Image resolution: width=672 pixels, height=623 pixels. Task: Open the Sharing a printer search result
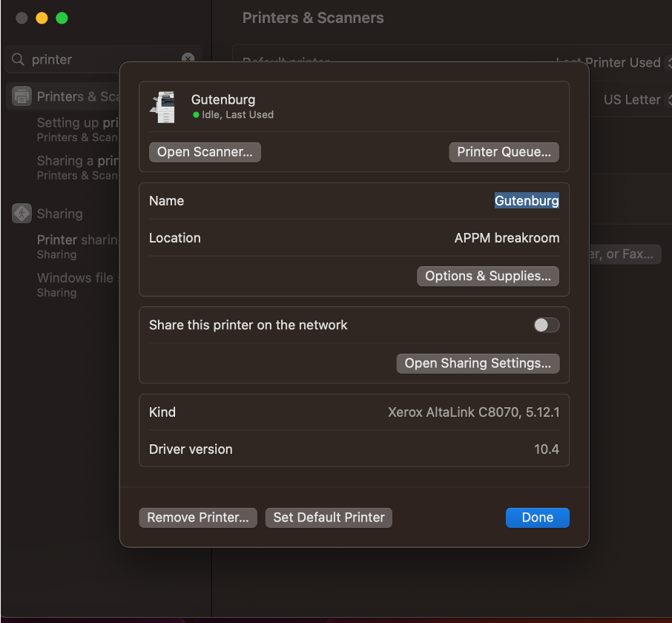pyautogui.click(x=77, y=168)
